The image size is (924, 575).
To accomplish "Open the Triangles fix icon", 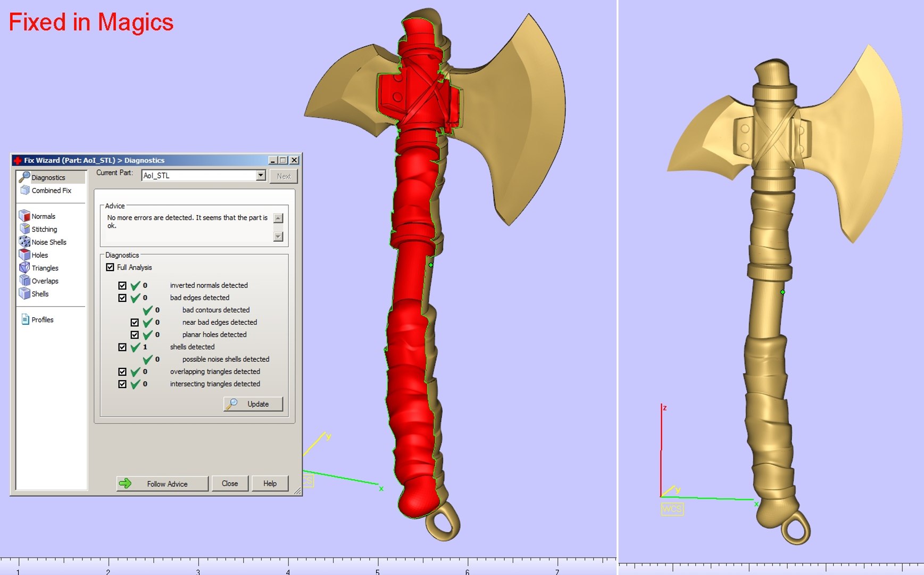I will (x=24, y=267).
